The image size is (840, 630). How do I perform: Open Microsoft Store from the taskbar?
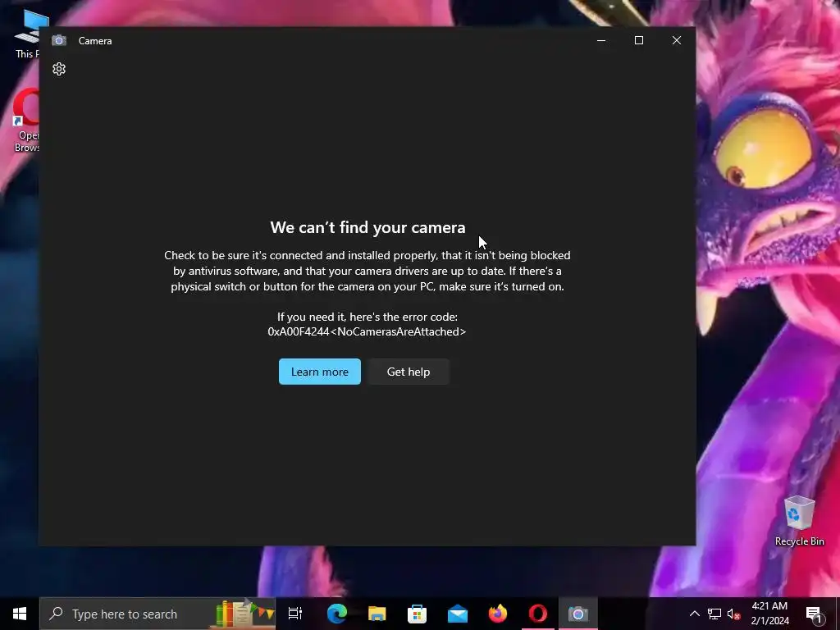click(418, 614)
